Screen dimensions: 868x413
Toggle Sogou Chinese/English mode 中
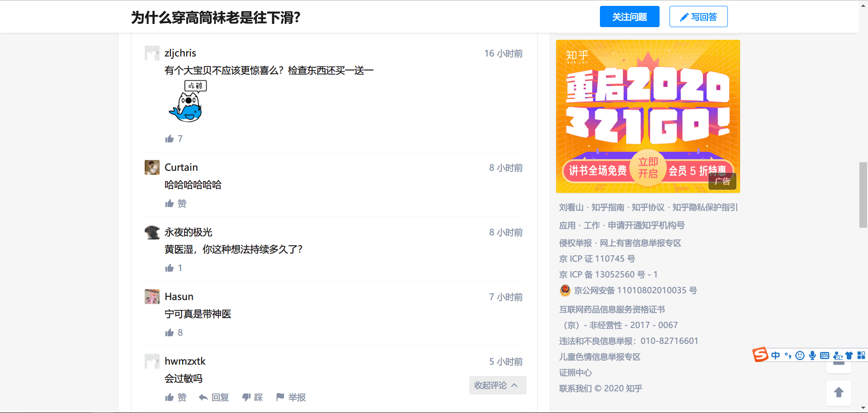point(776,356)
